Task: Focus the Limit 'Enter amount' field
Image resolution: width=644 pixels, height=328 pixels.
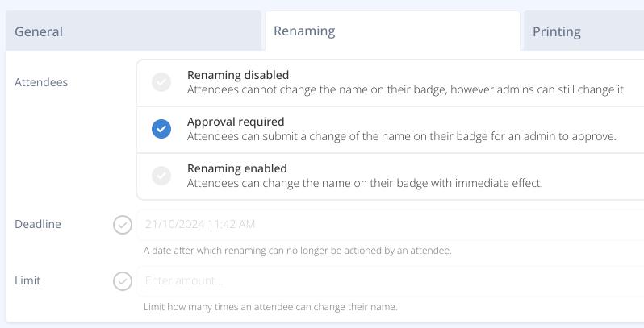Action: [x=387, y=280]
